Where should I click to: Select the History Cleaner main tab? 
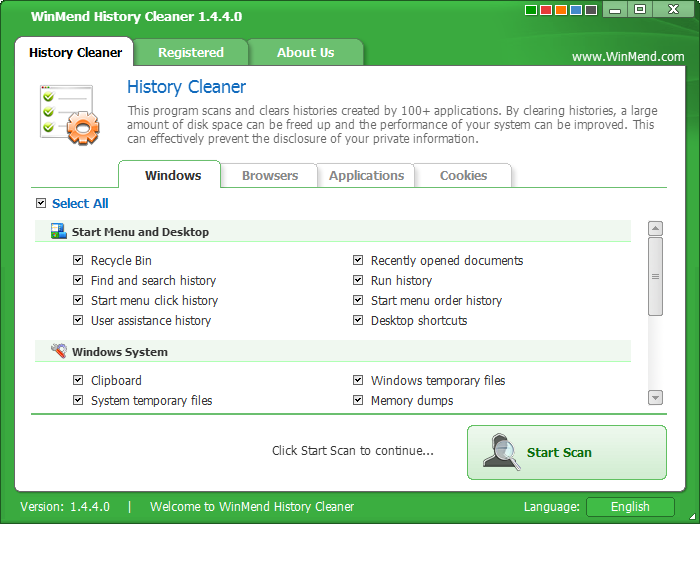(x=75, y=52)
